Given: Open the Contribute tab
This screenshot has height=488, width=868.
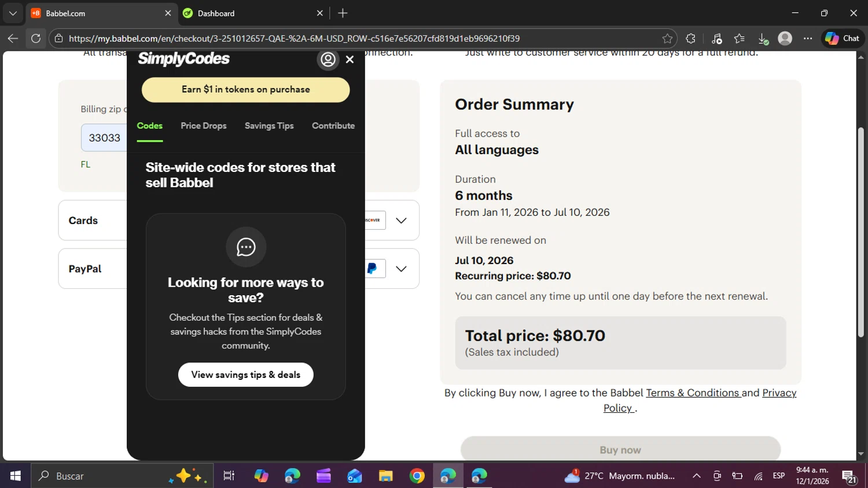Looking at the screenshot, I should pos(333,126).
